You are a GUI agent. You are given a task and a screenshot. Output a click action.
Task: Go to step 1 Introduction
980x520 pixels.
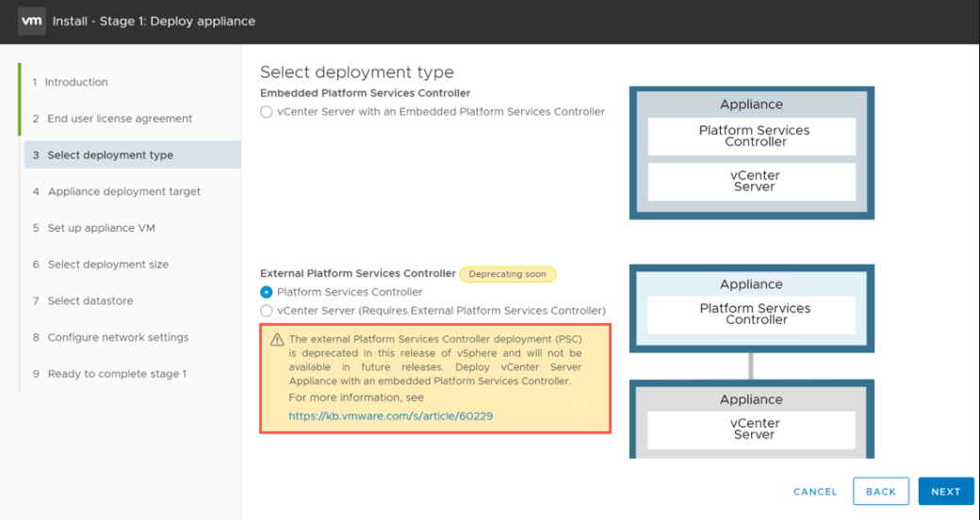point(76,82)
